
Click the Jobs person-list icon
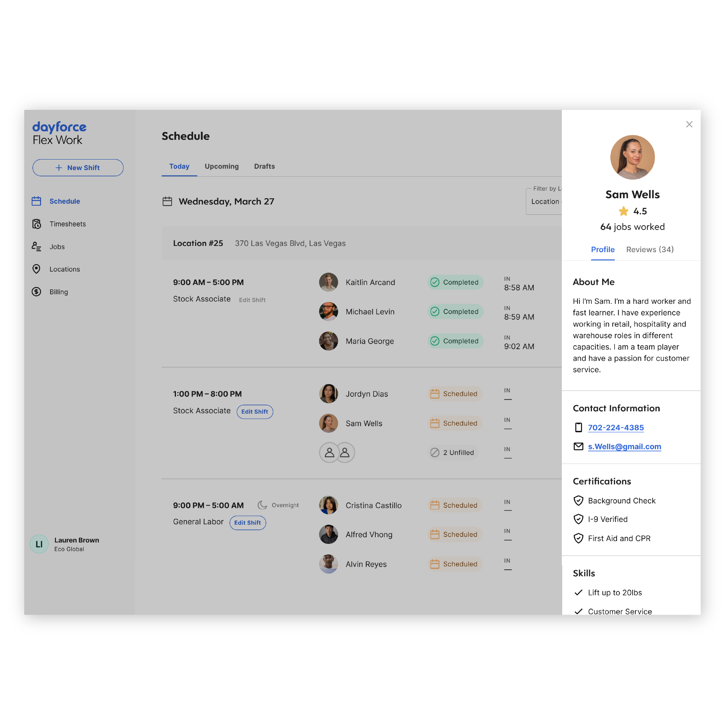(36, 246)
